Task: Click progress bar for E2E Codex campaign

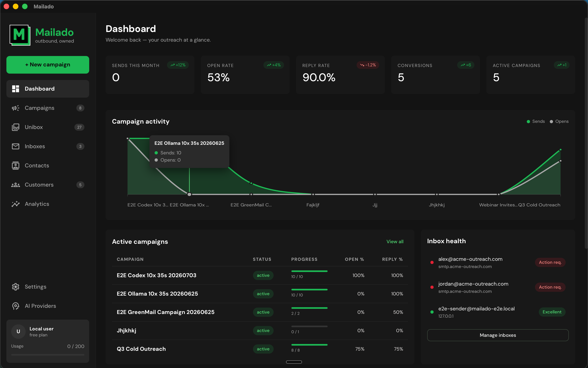Action: [x=309, y=271]
